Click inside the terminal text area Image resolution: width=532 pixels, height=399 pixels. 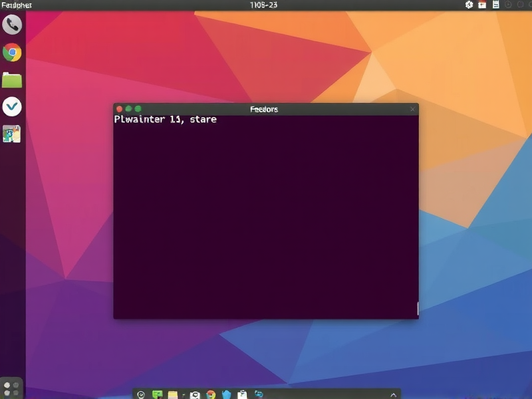tap(266, 213)
